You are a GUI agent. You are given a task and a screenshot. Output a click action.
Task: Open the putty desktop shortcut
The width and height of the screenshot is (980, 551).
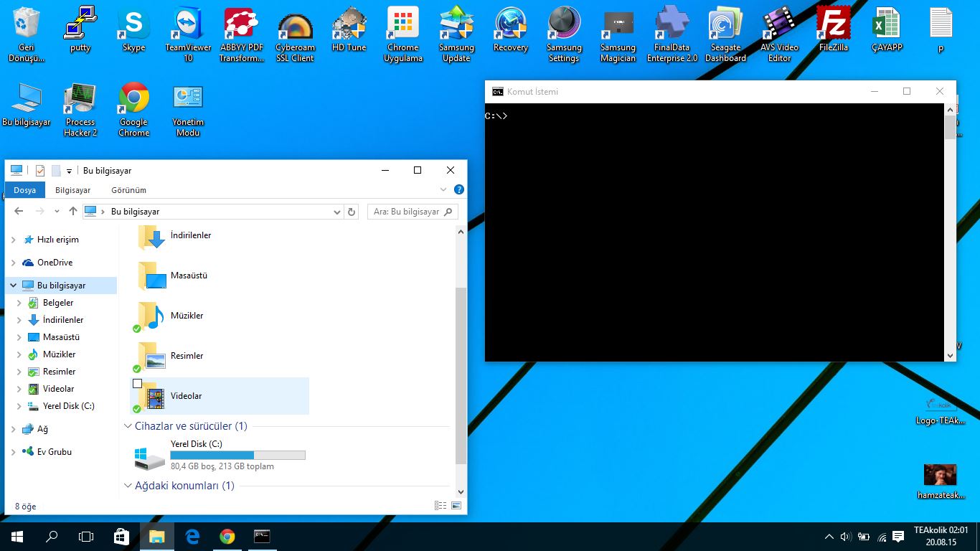[80, 29]
